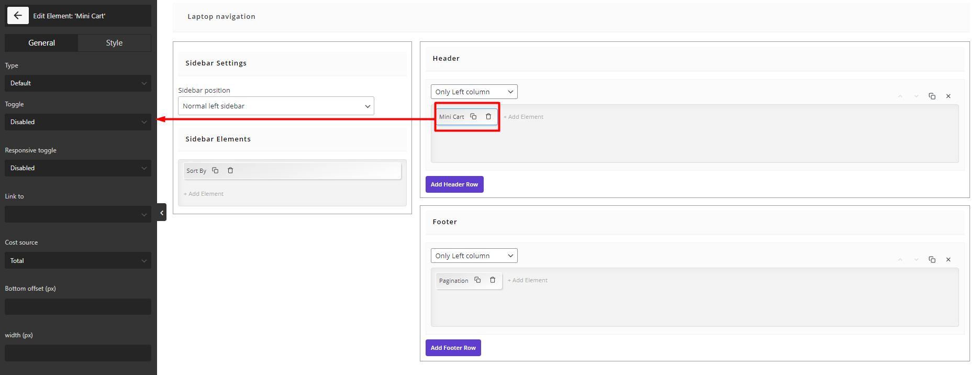The width and height of the screenshot is (980, 375).
Task: Click the Bottom offset (px) input field
Action: 78,306
